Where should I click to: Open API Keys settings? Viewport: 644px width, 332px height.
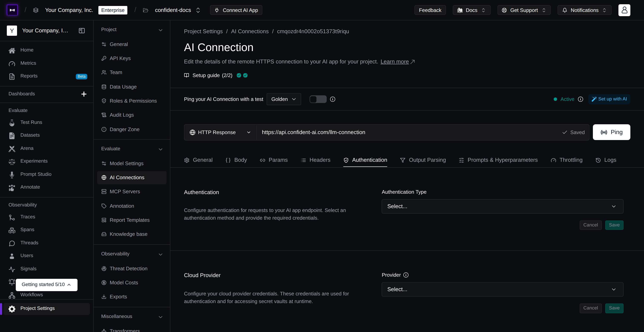pos(132,58)
